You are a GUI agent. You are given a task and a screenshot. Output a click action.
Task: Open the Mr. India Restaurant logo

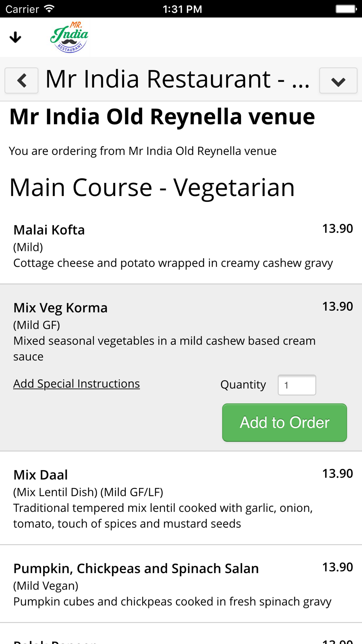[69, 37]
